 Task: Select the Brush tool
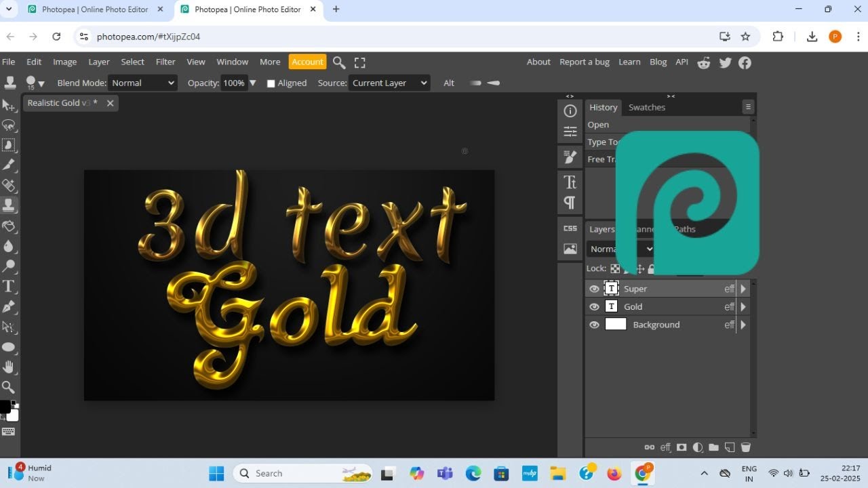[9, 165]
